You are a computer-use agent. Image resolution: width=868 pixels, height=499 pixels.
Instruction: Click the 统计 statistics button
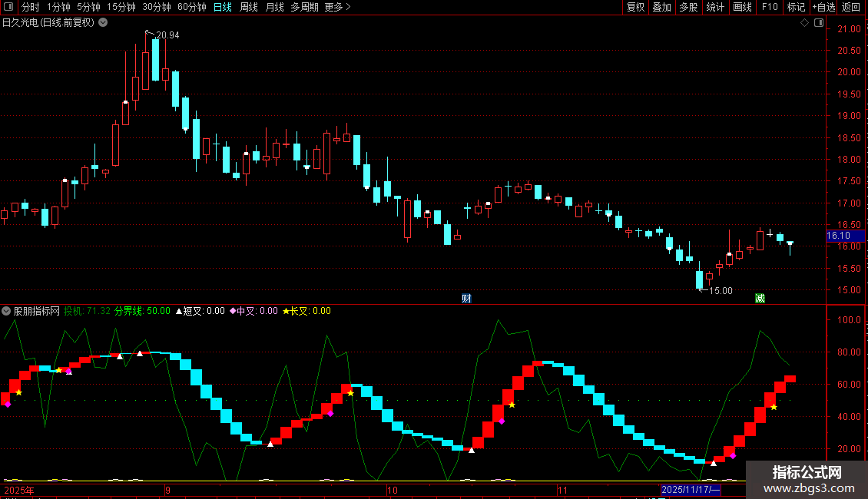(715, 7)
